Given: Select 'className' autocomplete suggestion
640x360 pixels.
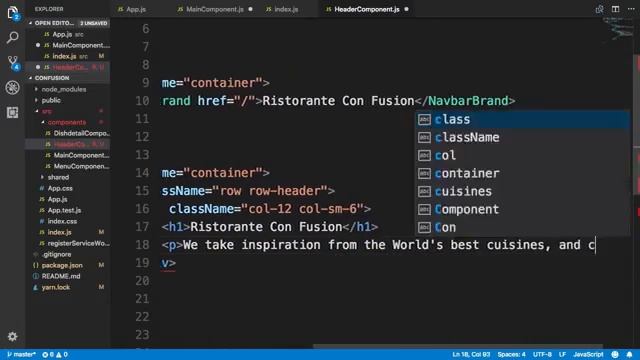Looking at the screenshot, I should coord(522,137).
